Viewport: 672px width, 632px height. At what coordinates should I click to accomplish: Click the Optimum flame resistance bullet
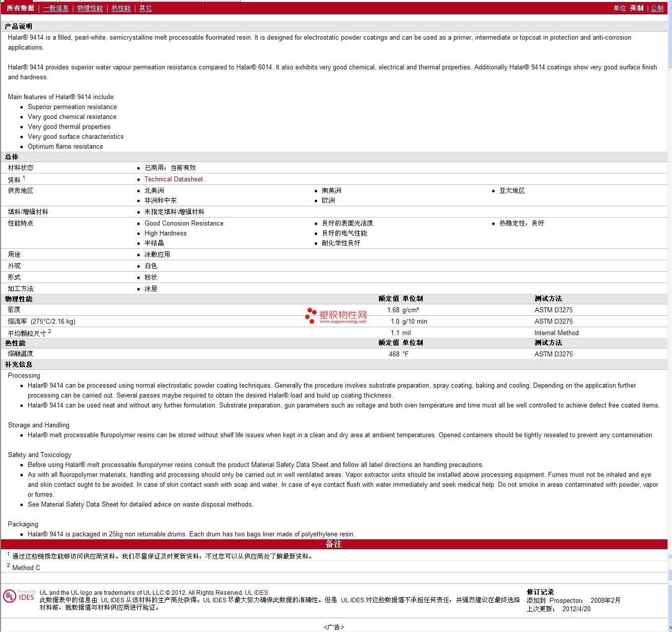point(65,147)
